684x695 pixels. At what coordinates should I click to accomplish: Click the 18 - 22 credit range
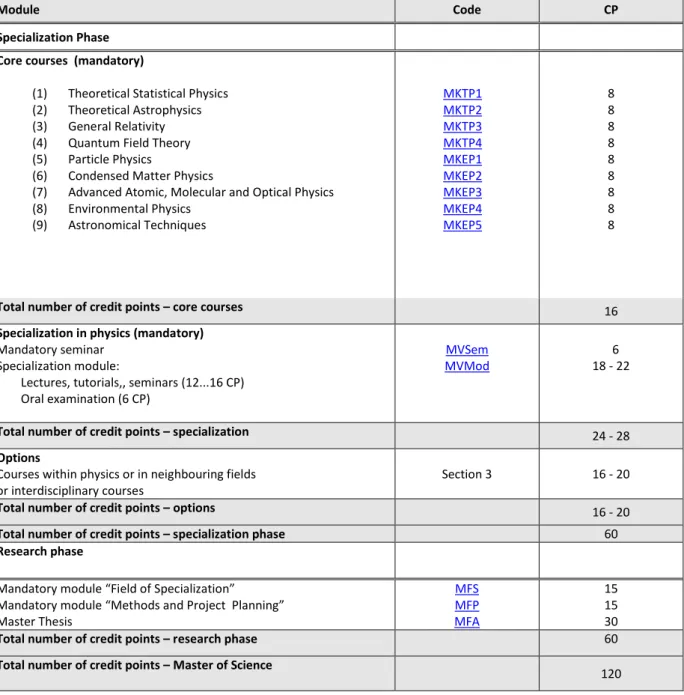click(x=611, y=366)
